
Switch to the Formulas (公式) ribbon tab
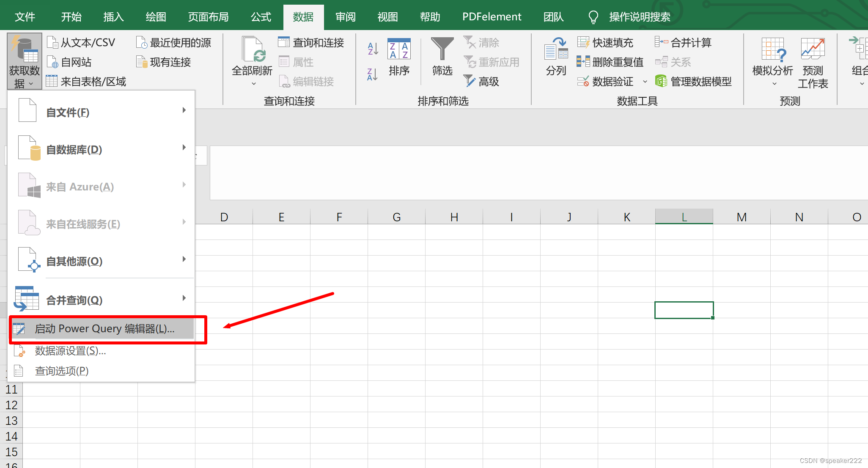click(261, 17)
